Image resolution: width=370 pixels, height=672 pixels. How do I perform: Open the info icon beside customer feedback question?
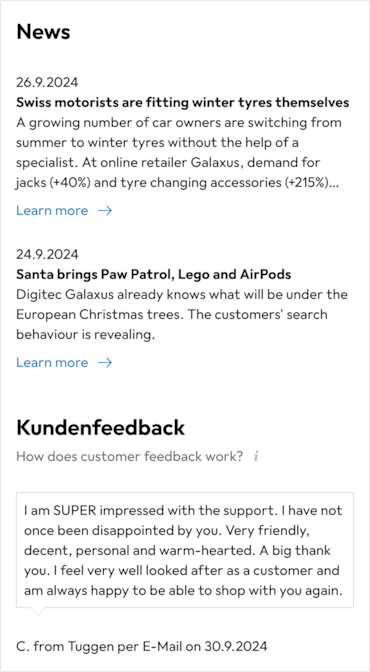tap(256, 456)
